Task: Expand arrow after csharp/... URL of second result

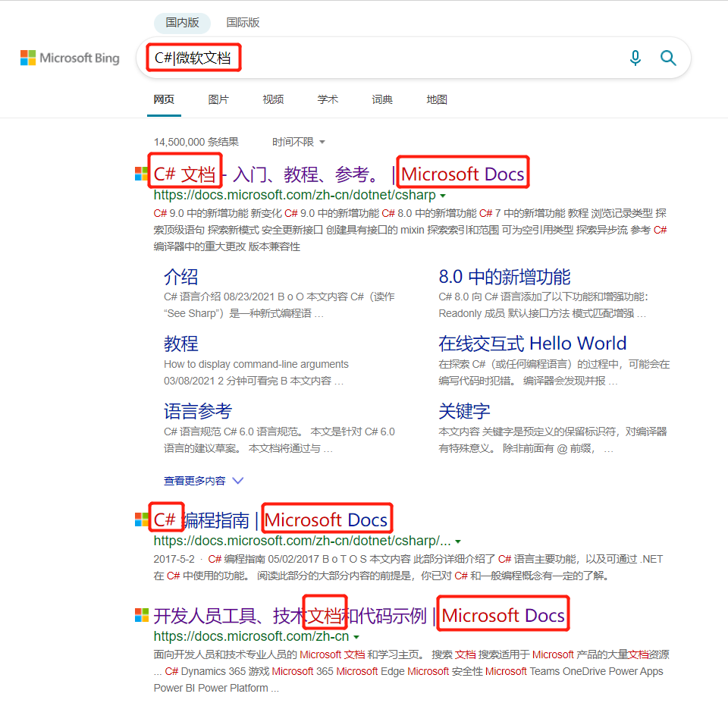Action: [x=458, y=542]
